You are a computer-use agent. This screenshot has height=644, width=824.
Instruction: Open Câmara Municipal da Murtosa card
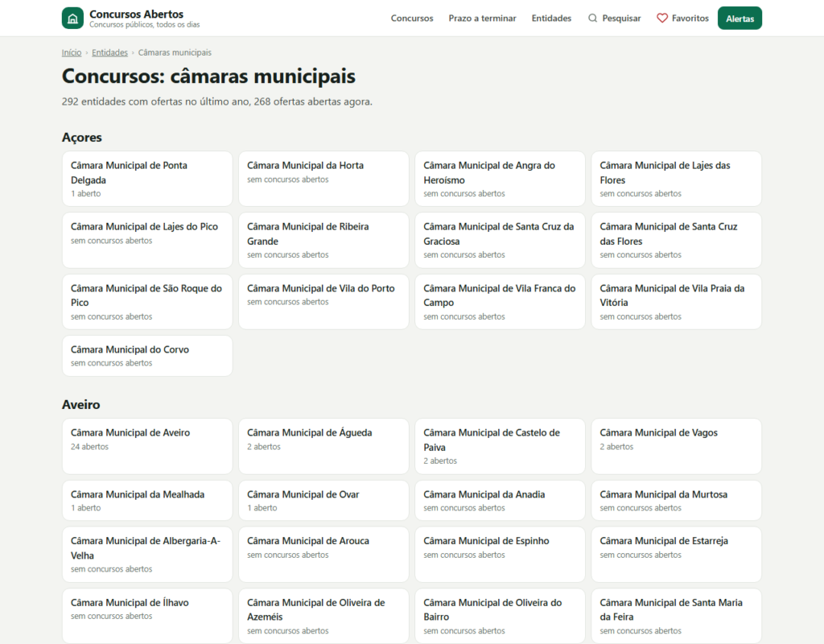[x=676, y=501]
